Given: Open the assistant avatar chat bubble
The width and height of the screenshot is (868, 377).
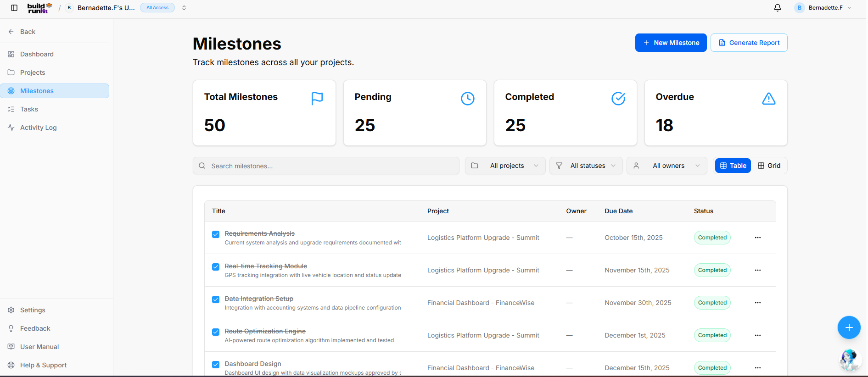Looking at the screenshot, I should [x=850, y=360].
